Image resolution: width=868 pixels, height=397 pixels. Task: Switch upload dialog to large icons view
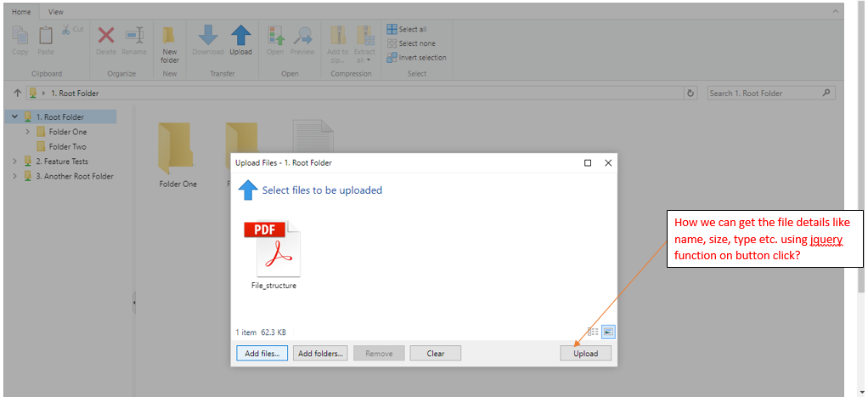tap(608, 332)
